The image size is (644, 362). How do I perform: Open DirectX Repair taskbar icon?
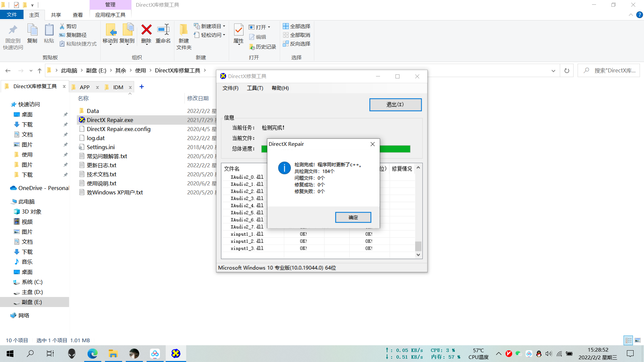tap(176, 354)
